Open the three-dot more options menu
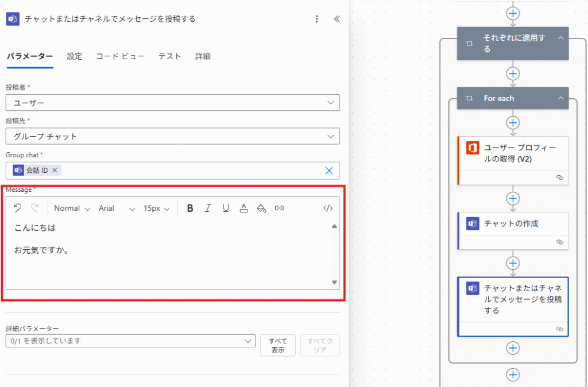588x387 pixels. [x=317, y=19]
